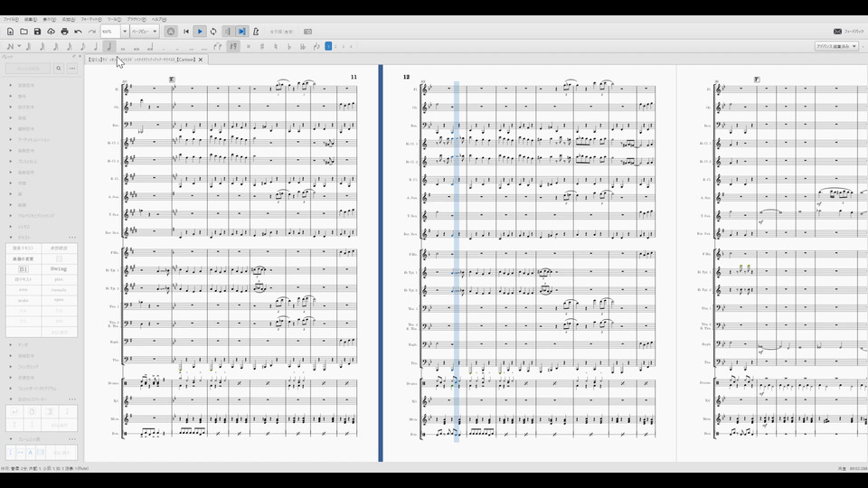Viewport: 868px width, 488px height.
Task: Toggle the rest input button
Action: [233, 46]
